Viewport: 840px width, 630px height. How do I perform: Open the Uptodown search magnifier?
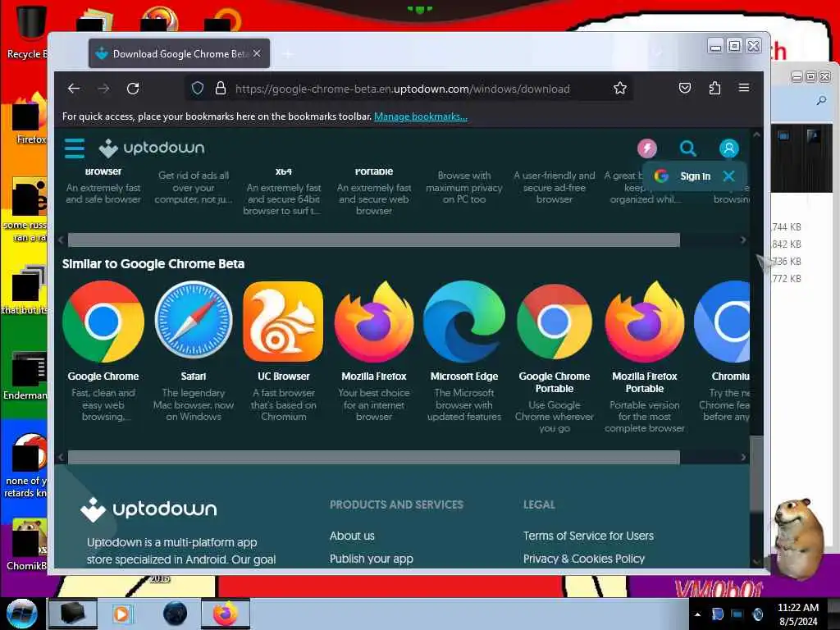688,148
